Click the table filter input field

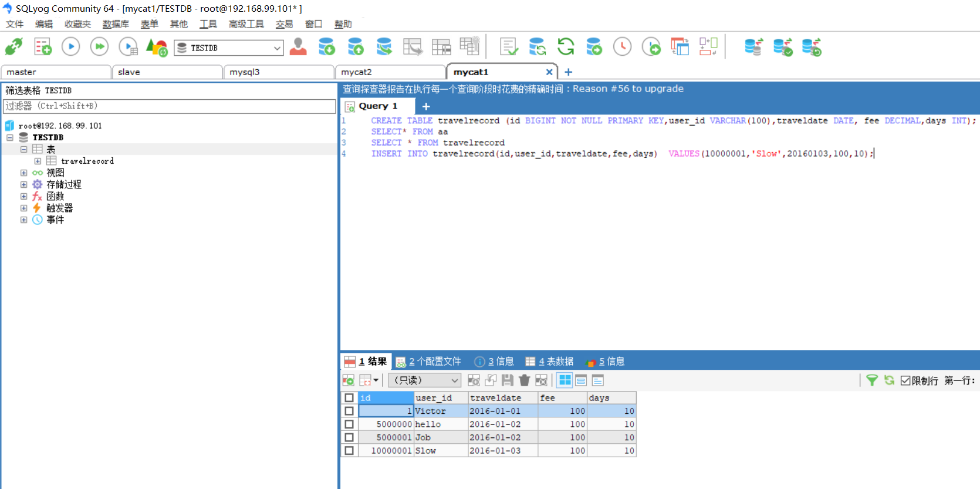coord(169,106)
